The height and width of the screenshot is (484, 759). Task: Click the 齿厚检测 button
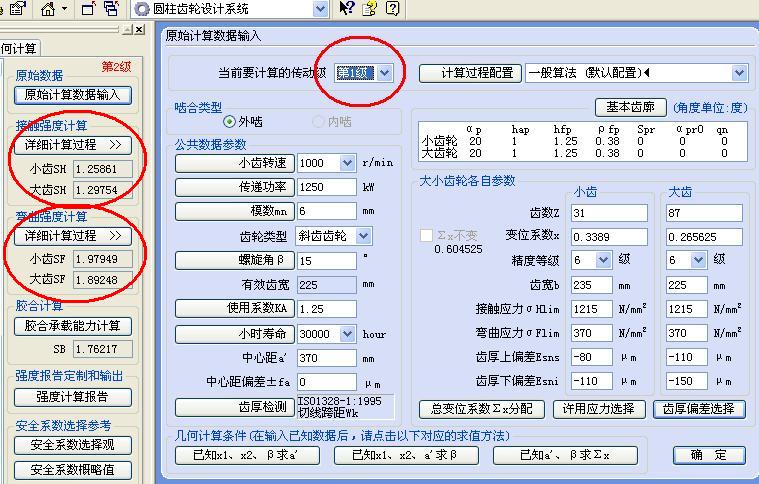point(234,407)
